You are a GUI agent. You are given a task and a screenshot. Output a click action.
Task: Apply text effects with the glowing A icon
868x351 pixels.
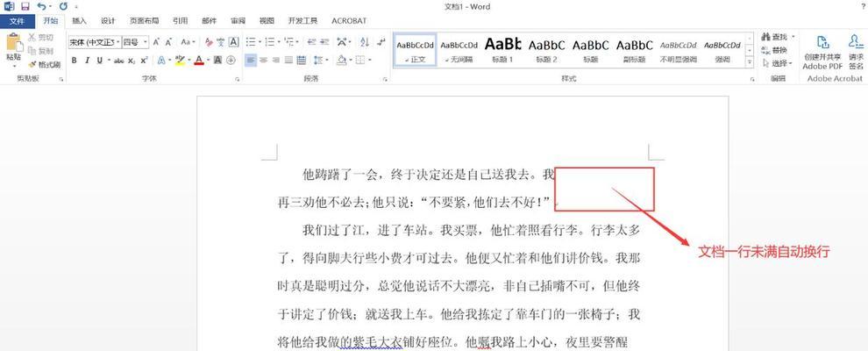[161, 60]
